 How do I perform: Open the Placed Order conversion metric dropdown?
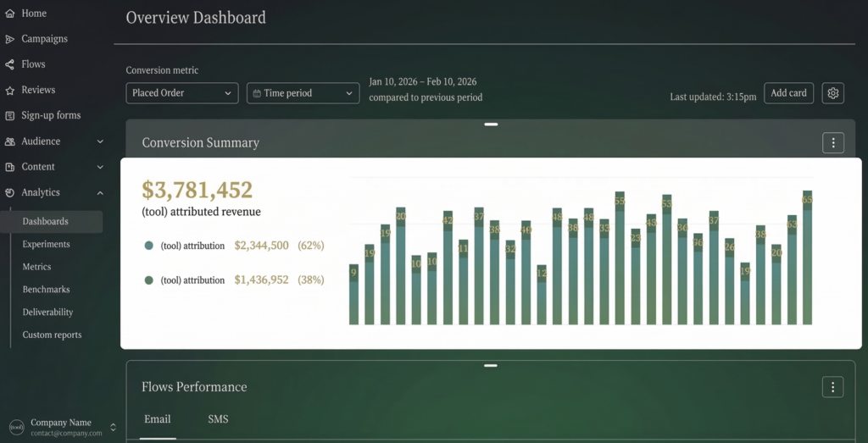[x=181, y=93]
